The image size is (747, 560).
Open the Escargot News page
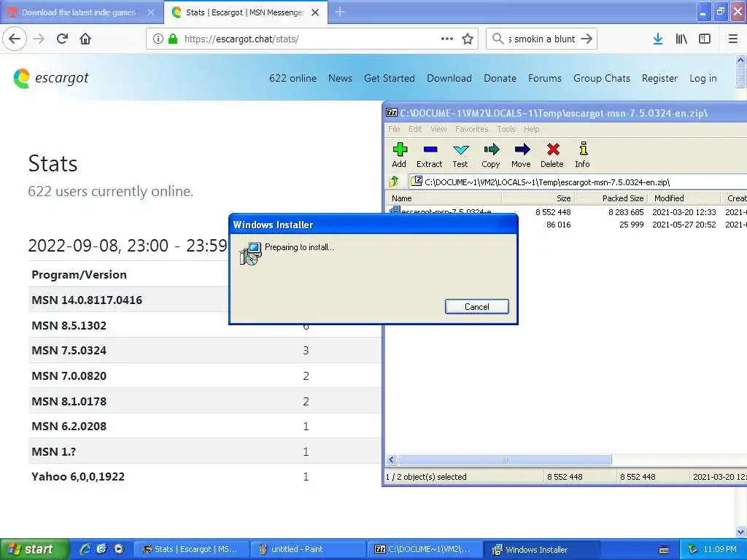click(x=340, y=78)
